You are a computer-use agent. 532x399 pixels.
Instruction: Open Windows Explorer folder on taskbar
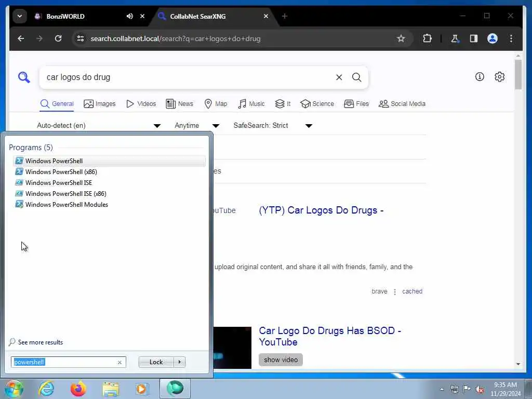111,389
